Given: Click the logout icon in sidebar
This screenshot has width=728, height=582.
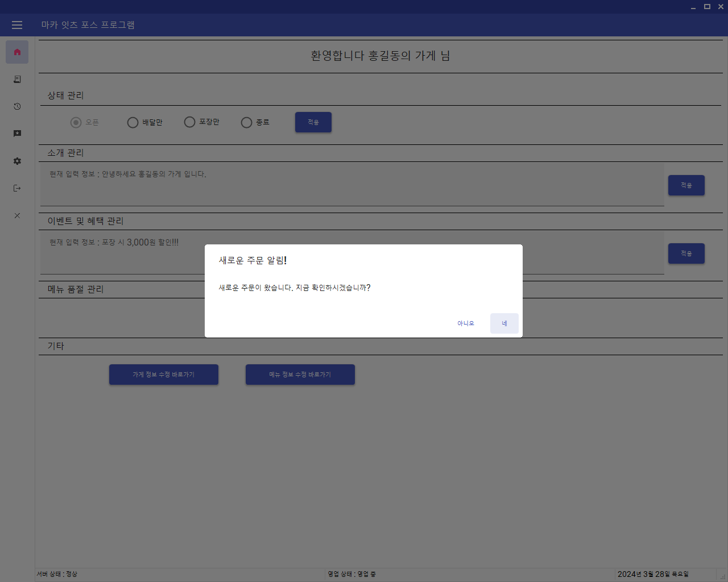Looking at the screenshot, I should [x=17, y=188].
